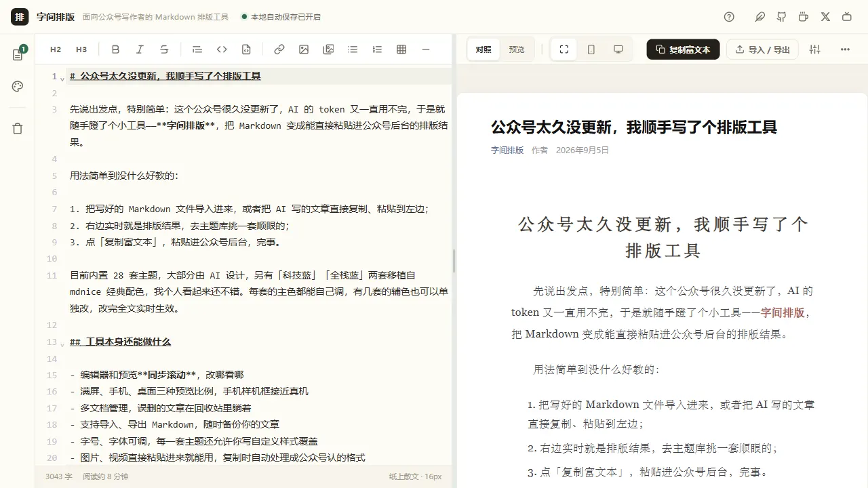This screenshot has height=488, width=868.
Task: Click the preview list item 右边实时就是排版结果
Action: coord(652,448)
